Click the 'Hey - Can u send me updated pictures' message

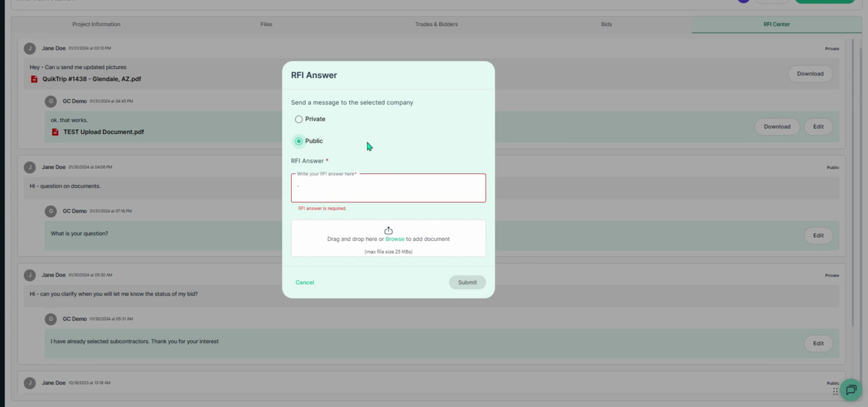pyautogui.click(x=78, y=67)
